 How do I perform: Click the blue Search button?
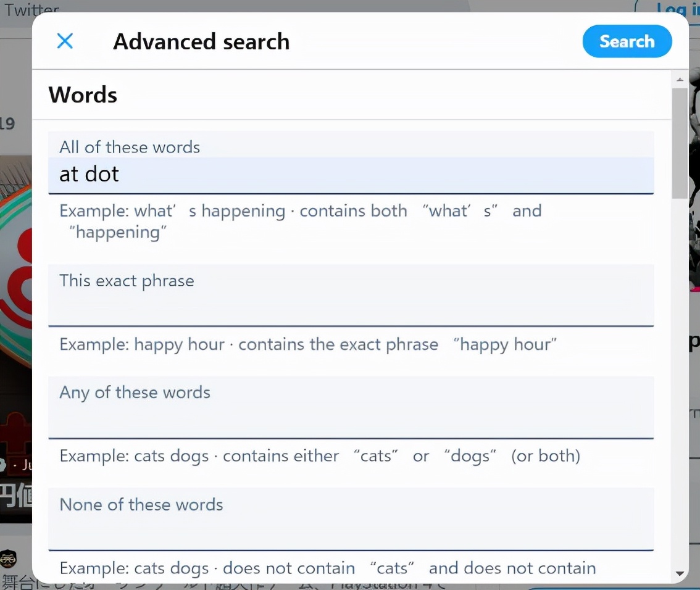pos(627,41)
